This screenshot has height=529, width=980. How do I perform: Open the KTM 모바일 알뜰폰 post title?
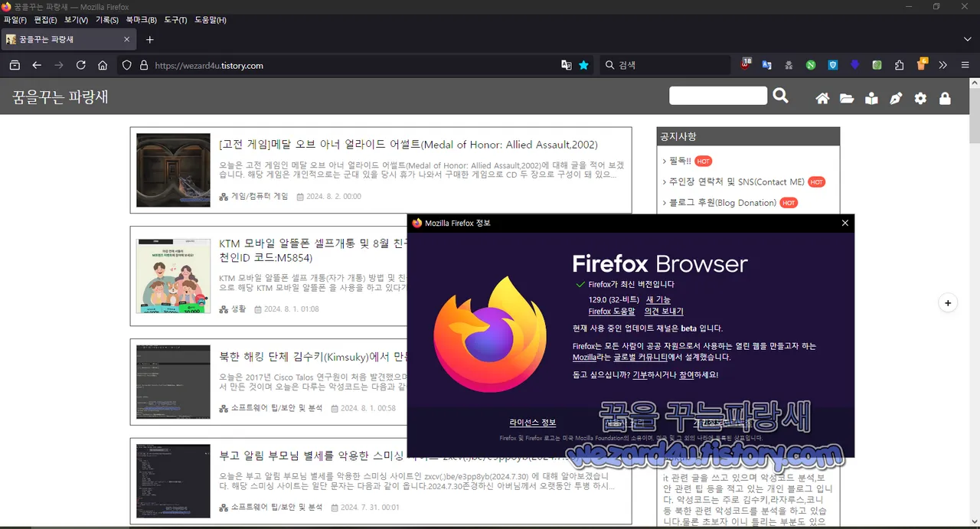tap(313, 250)
